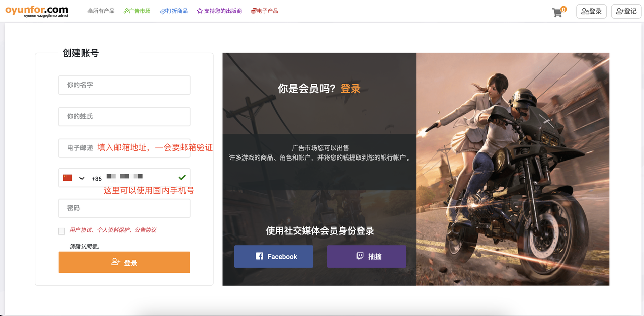This screenshot has height=316, width=644.
Task: Click the Facebook login button
Action: (274, 257)
